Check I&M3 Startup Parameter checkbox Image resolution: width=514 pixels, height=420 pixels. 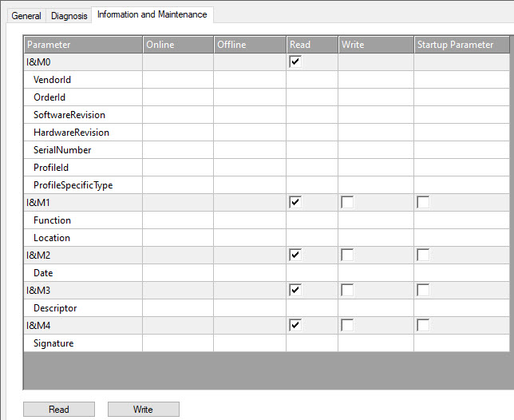pyautogui.click(x=423, y=291)
